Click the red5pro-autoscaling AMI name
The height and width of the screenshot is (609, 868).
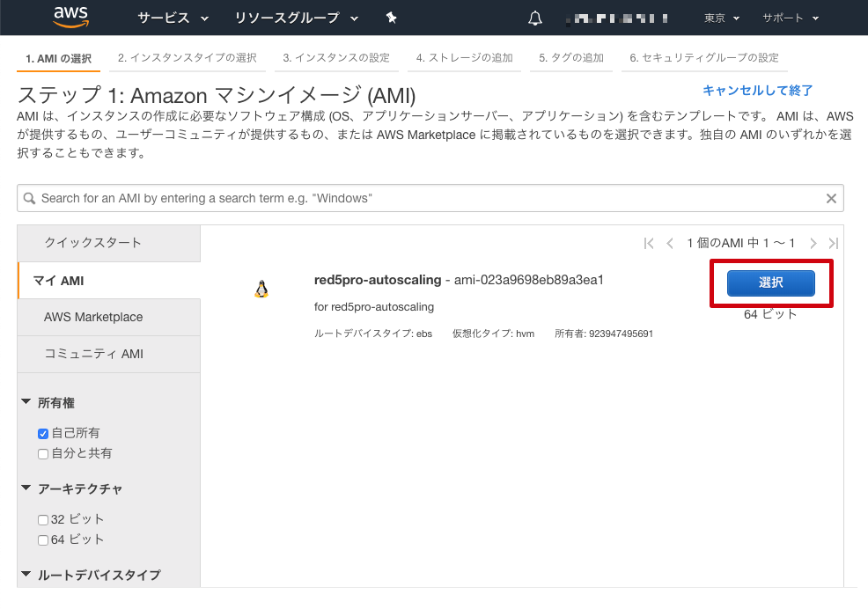click(x=378, y=280)
